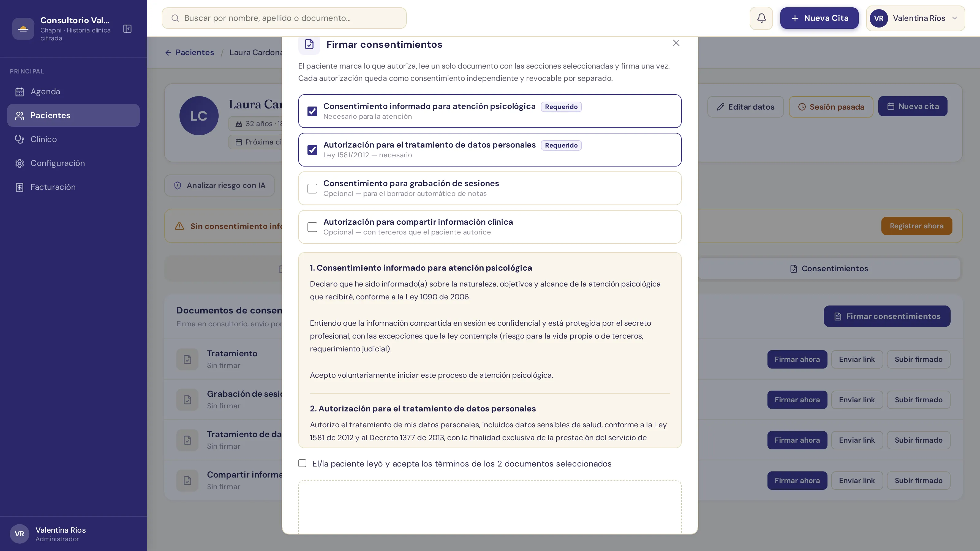Click the first Requerido badge
The height and width of the screenshot is (551, 980).
click(x=561, y=107)
